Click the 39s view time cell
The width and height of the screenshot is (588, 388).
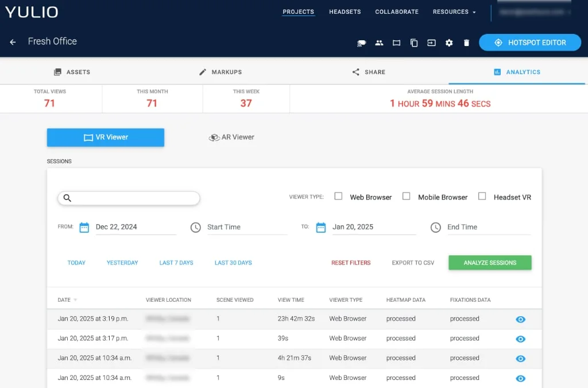(x=283, y=338)
